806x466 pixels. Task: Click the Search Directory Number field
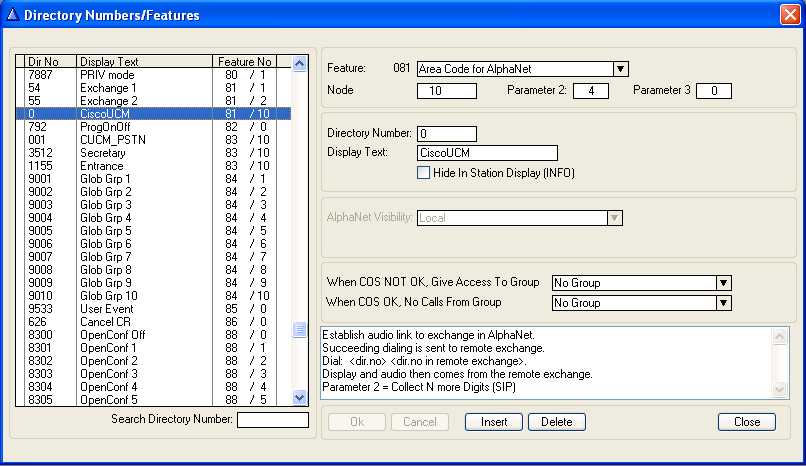tap(272, 420)
